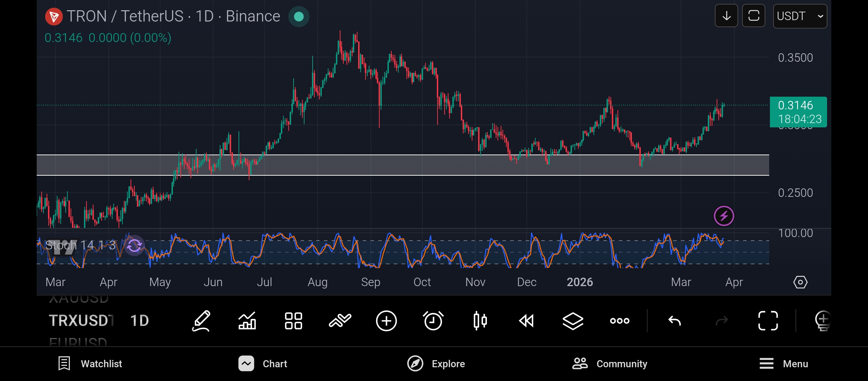Viewport: 868px width, 381px height.
Task: Create alert with alarm clock icon
Action: coord(433,321)
